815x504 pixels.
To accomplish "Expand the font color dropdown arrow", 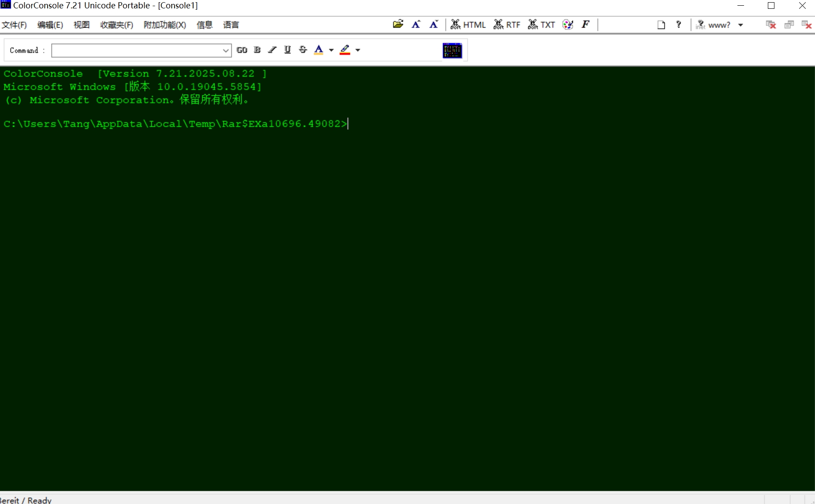I will [x=331, y=50].
